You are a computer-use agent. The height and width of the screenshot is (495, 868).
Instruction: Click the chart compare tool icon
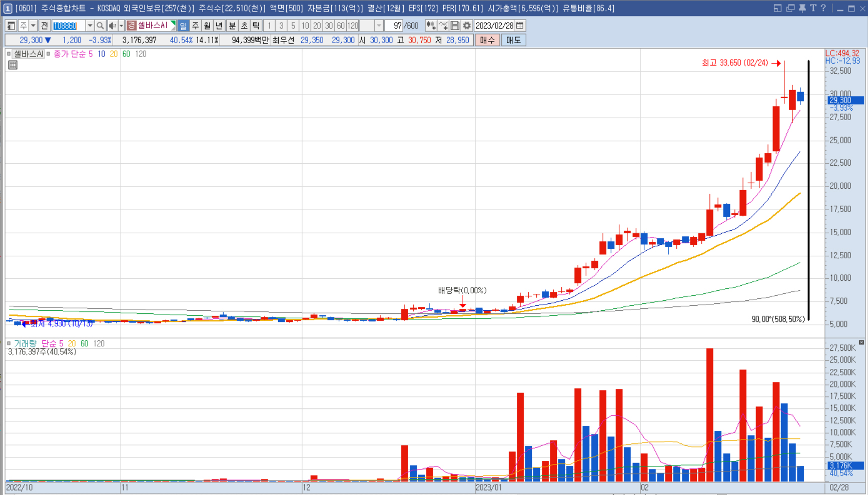pyautogui.click(x=431, y=26)
